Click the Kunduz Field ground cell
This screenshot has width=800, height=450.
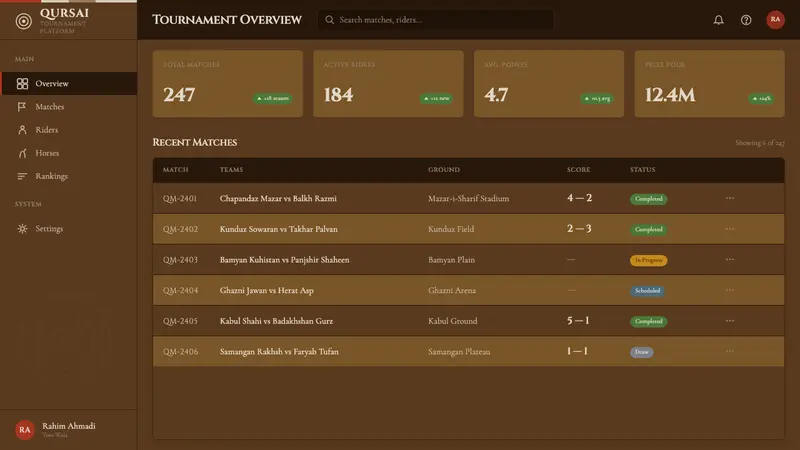point(451,229)
